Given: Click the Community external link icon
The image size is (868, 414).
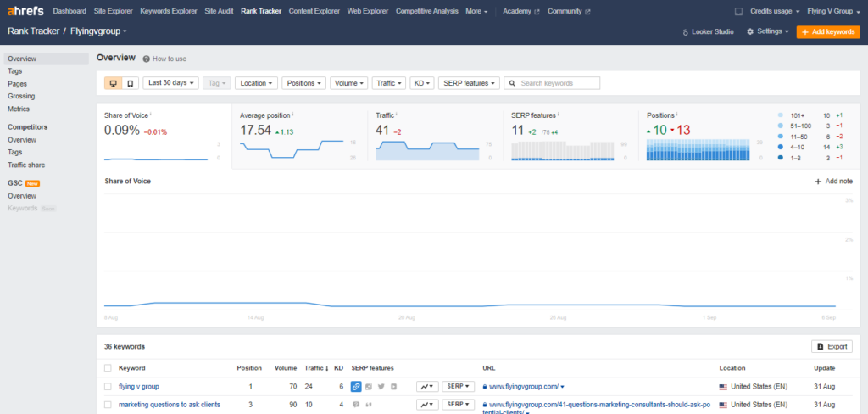Looking at the screenshot, I should [587, 11].
